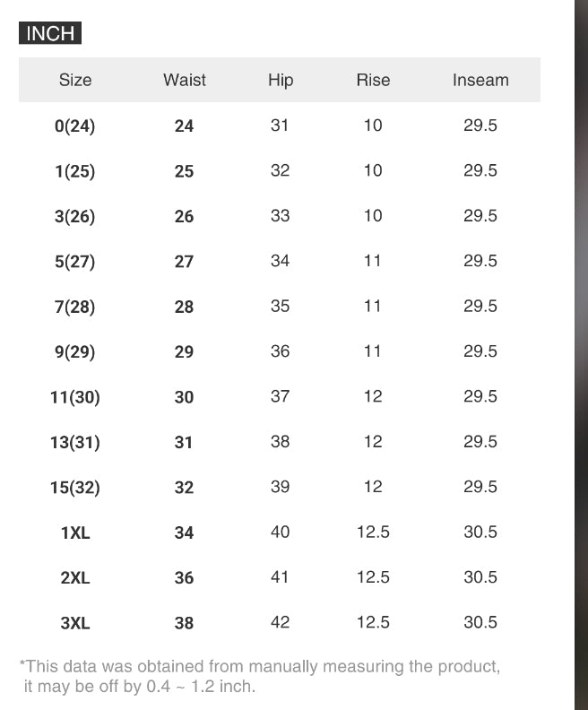Screen dimensions: 588x710
Task: Click the manual measuring disclaimer note
Action: (x=260, y=677)
